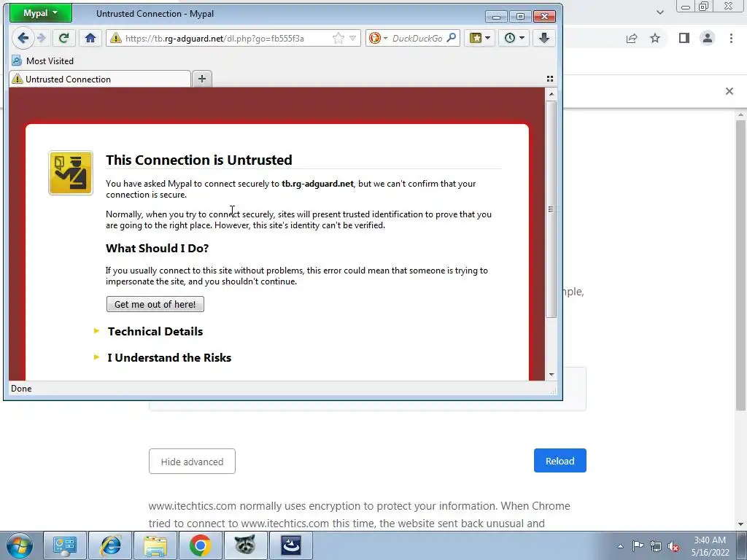Open the Mypal tab groups grid icon
Image resolution: width=747 pixels, height=560 pixels.
point(550,79)
